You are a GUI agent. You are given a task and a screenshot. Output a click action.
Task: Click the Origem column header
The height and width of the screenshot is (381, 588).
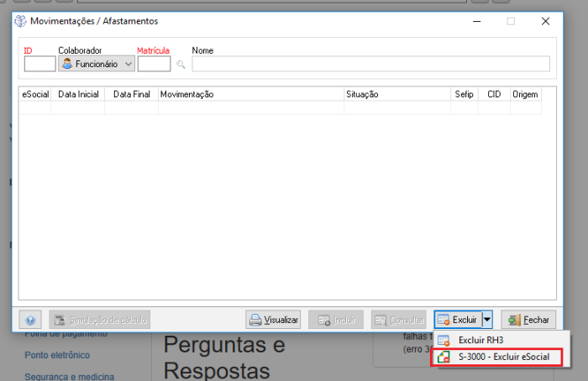(524, 95)
